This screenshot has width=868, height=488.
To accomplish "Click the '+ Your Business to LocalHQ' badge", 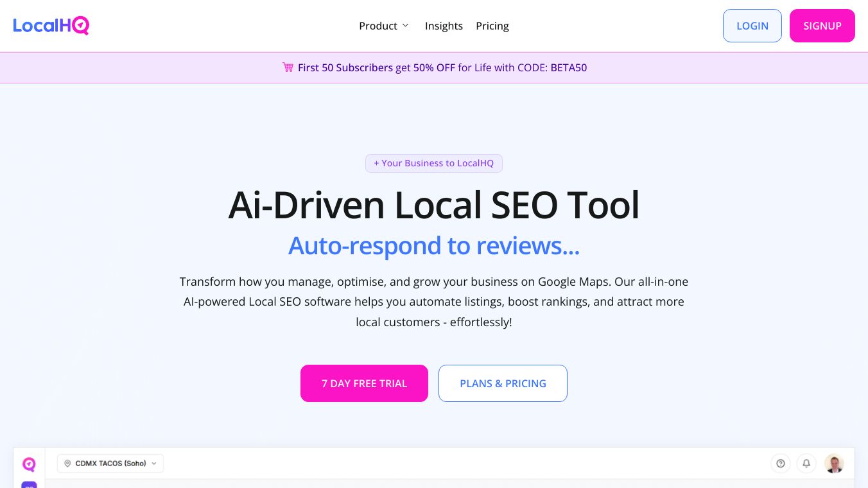I will click(434, 163).
